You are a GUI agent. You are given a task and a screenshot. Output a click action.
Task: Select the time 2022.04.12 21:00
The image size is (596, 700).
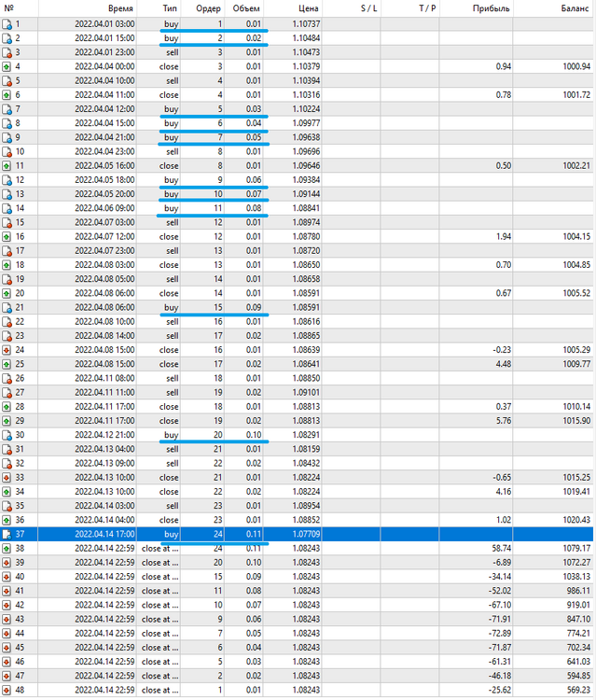[x=104, y=435]
